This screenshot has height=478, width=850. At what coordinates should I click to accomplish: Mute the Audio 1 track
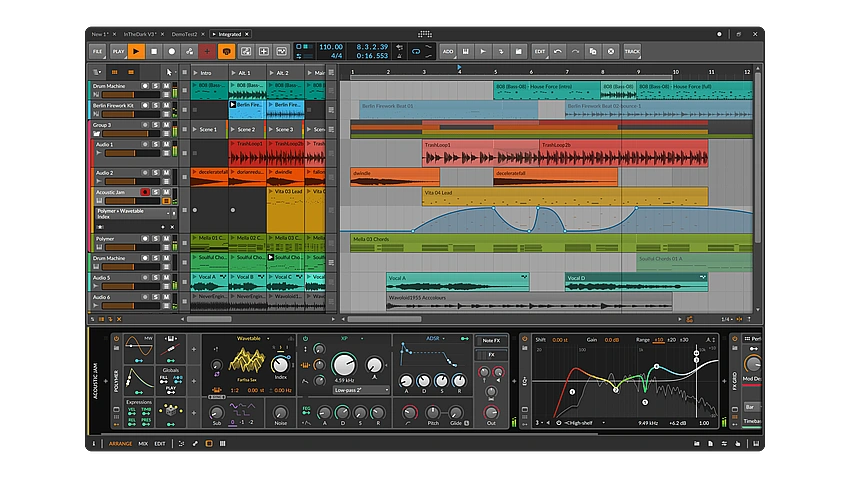click(166, 145)
